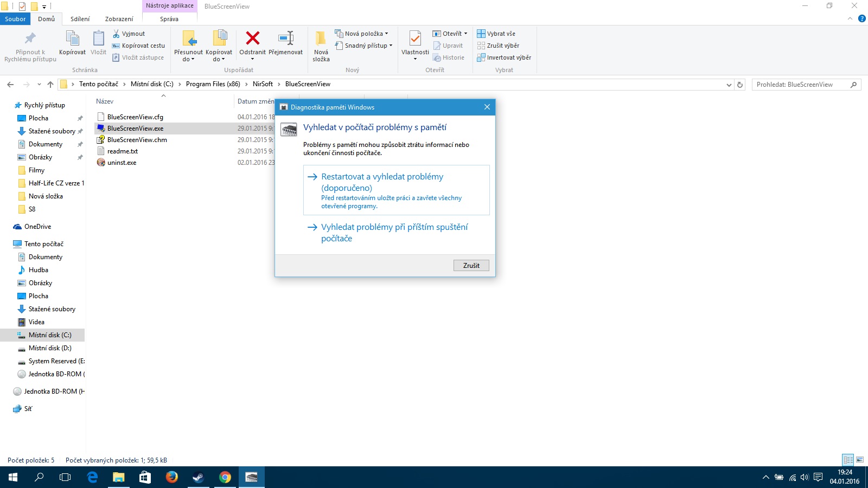868x488 pixels.
Task: Click the Přejmenovat rename icon
Action: point(285,38)
